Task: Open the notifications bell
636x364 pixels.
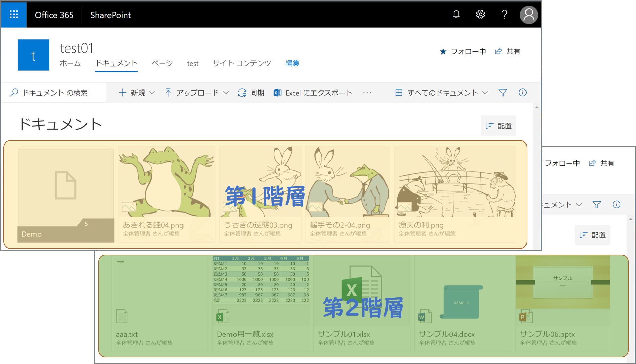Action: [x=456, y=15]
